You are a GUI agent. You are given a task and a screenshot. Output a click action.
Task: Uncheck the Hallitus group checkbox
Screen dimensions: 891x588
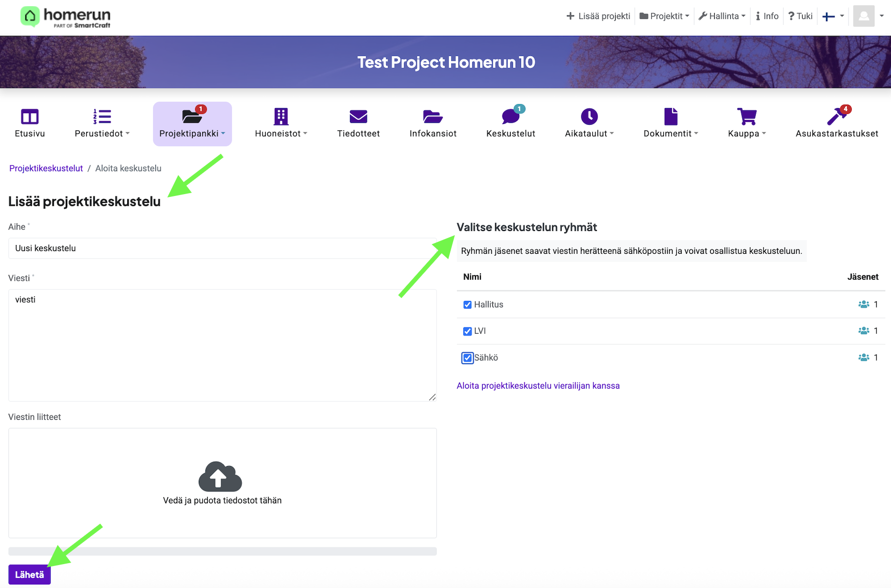pyautogui.click(x=467, y=305)
